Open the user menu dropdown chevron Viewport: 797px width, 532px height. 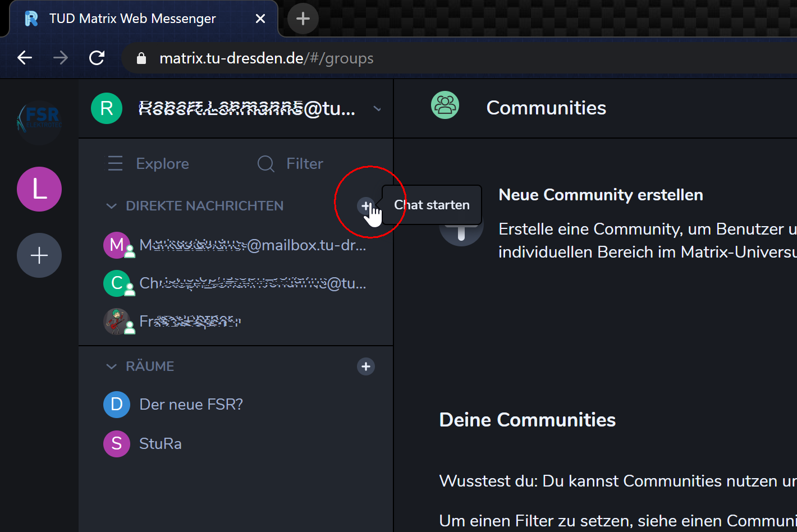(x=377, y=109)
